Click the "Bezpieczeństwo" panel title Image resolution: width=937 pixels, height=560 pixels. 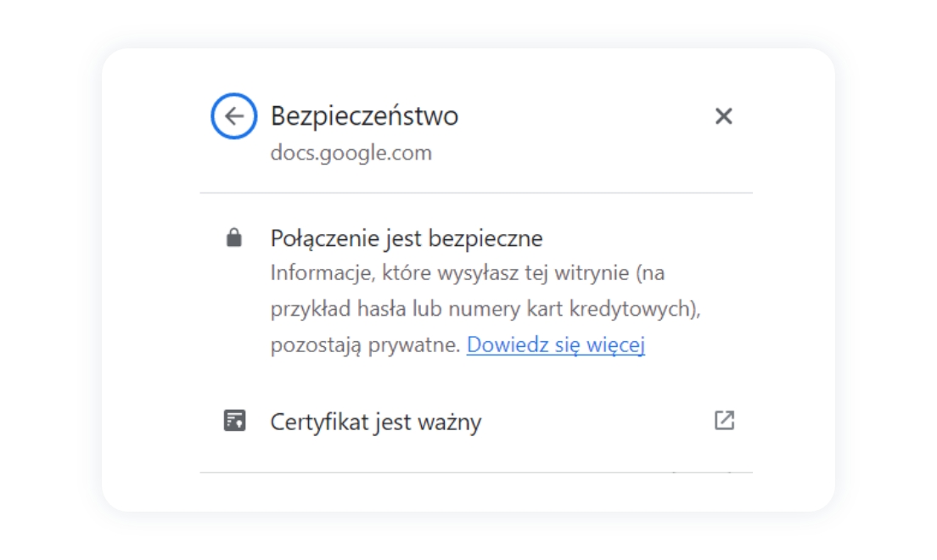[364, 116]
